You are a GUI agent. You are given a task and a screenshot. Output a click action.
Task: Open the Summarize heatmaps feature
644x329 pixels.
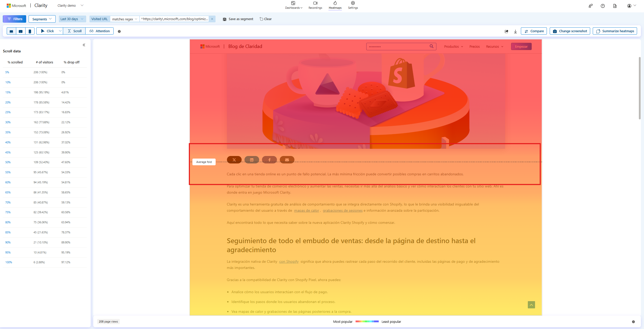[615, 31]
